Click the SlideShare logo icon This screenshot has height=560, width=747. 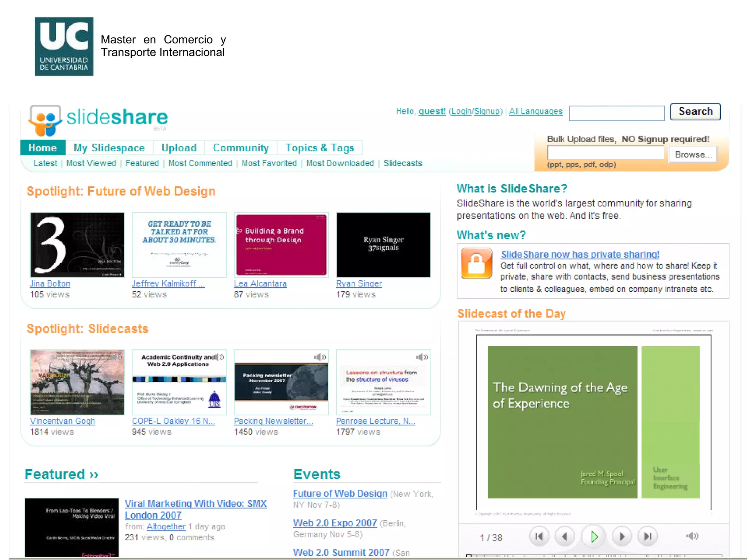click(46, 120)
